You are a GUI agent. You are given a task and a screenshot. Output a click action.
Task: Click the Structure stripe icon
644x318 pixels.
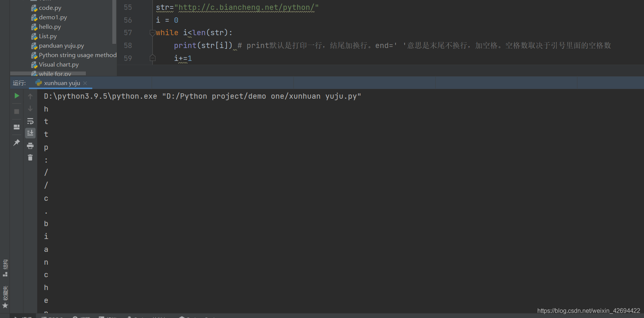click(x=5, y=274)
